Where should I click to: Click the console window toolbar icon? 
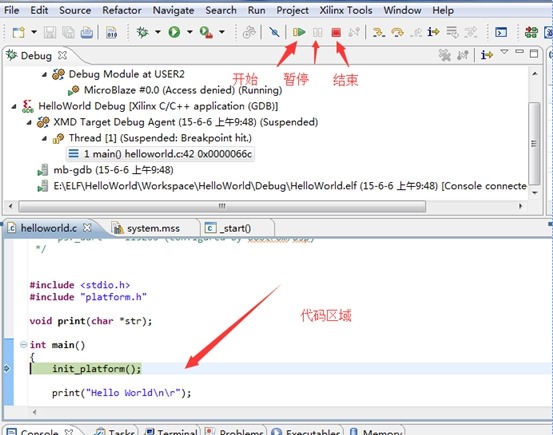501,32
